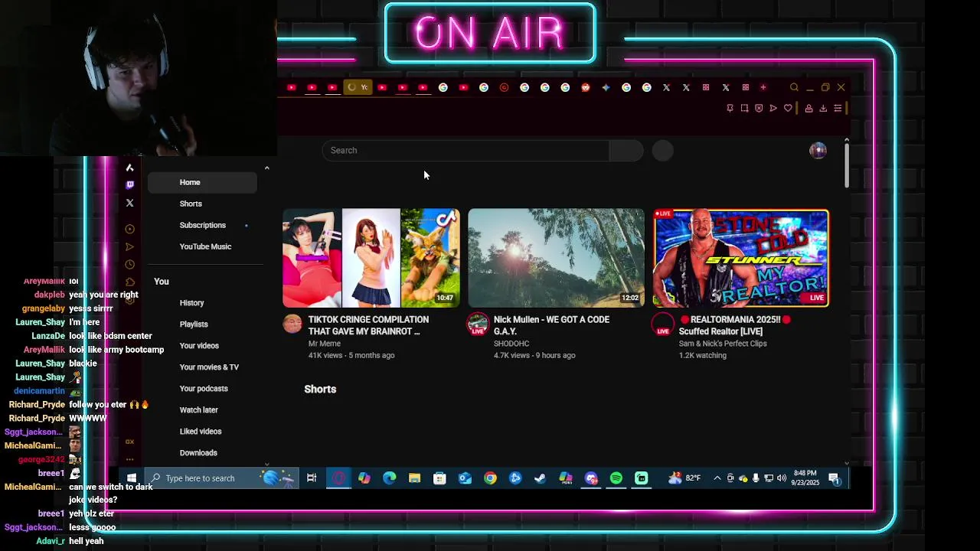The image size is (980, 551).
Task: Click the YouTube search input field
Action: tap(465, 150)
